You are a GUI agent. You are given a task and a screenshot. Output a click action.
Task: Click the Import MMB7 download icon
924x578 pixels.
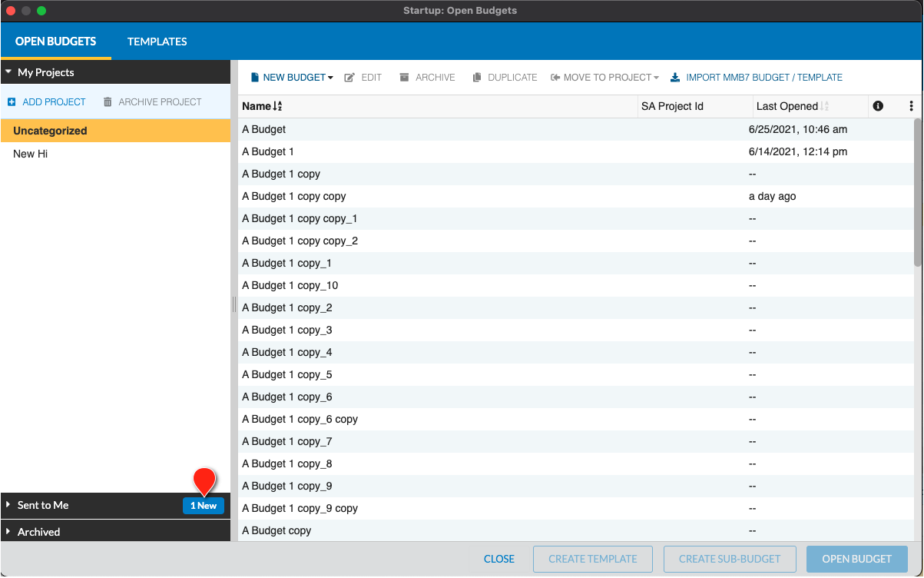(x=675, y=78)
